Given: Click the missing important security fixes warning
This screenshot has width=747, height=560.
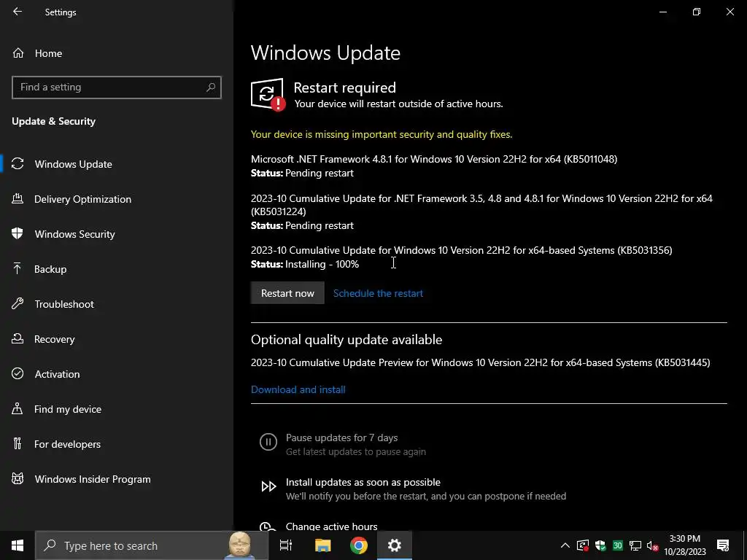Looking at the screenshot, I should click(x=382, y=134).
